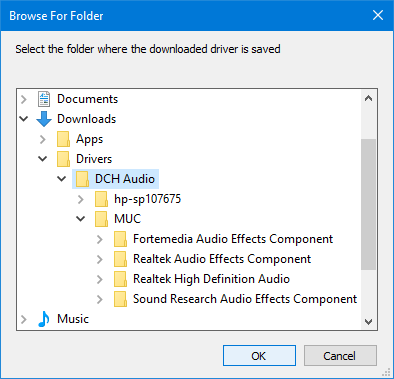This screenshot has width=394, height=379.
Task: Select the Drivers folder name
Action: tap(94, 159)
